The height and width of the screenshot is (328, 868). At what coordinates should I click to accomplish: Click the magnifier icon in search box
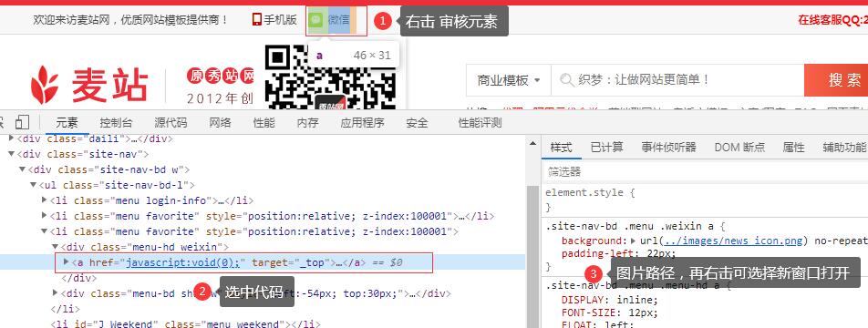(x=566, y=80)
